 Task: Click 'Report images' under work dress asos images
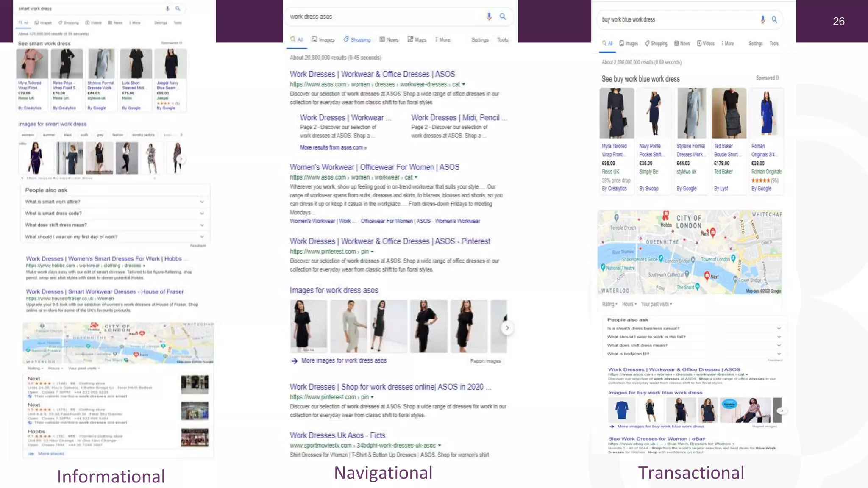485,361
